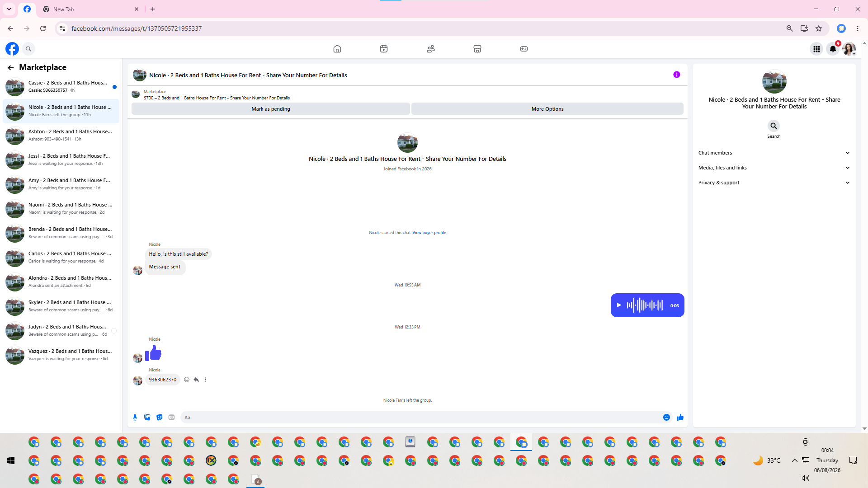
Task: Show hidden system tray icons
Action: [x=794, y=460]
